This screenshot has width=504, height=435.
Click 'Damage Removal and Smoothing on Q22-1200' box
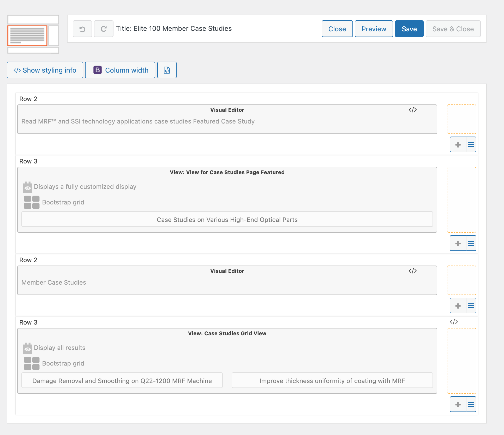122,380
